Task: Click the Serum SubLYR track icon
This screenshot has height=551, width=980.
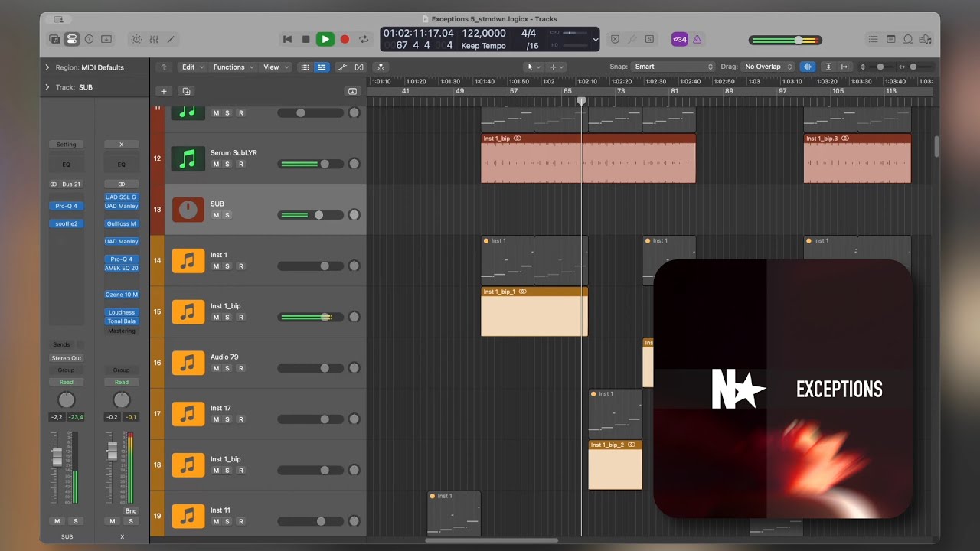Action: (188, 158)
